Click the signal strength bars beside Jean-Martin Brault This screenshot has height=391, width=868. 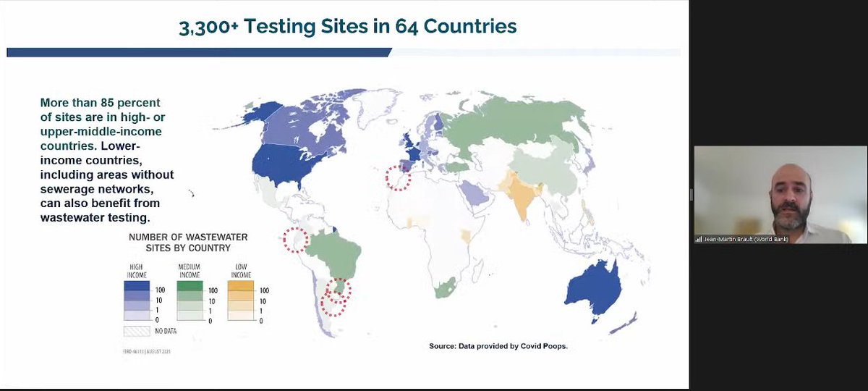click(x=699, y=239)
